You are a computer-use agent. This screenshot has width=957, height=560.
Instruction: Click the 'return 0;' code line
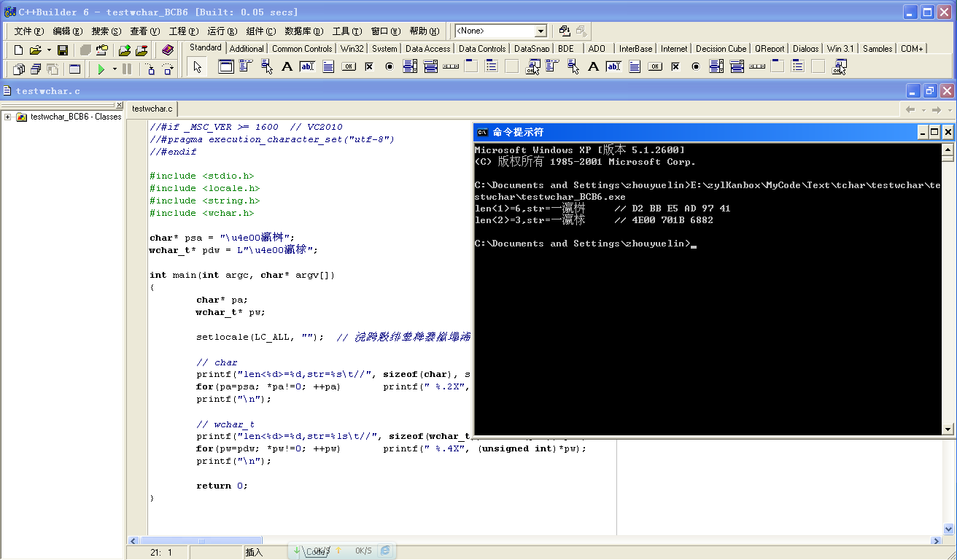(x=222, y=486)
